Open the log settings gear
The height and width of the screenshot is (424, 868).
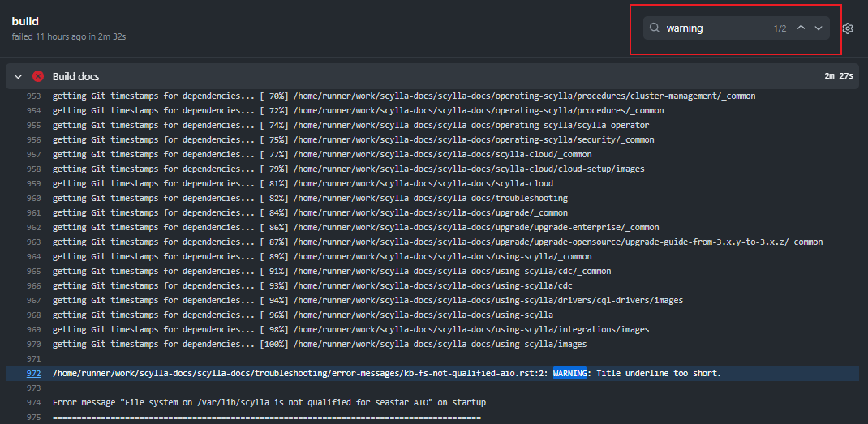click(848, 28)
